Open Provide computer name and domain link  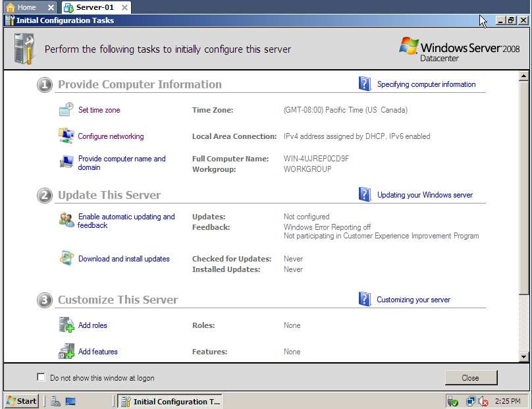click(122, 163)
